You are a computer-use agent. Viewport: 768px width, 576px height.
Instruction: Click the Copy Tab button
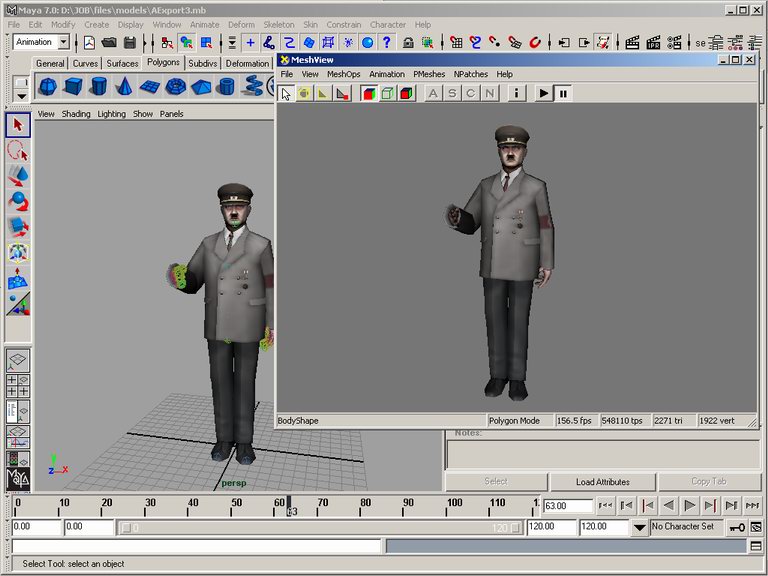click(709, 481)
